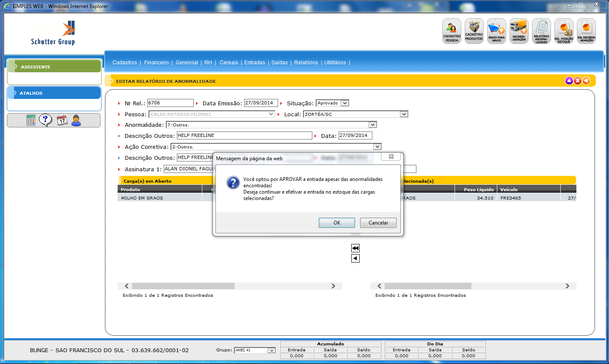The width and height of the screenshot is (609, 364).
Task: Open the Cadastro Produtos box icon
Action: 474,31
